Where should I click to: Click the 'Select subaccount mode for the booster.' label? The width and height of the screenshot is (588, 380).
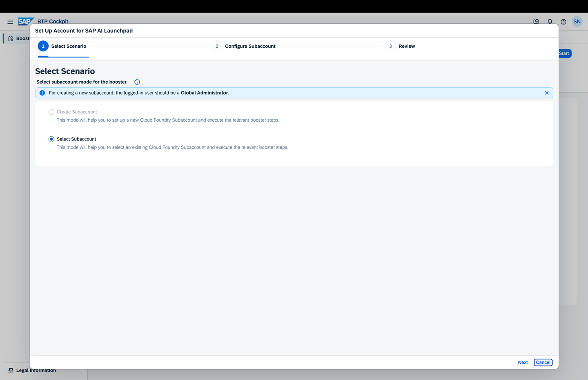pyautogui.click(x=82, y=82)
